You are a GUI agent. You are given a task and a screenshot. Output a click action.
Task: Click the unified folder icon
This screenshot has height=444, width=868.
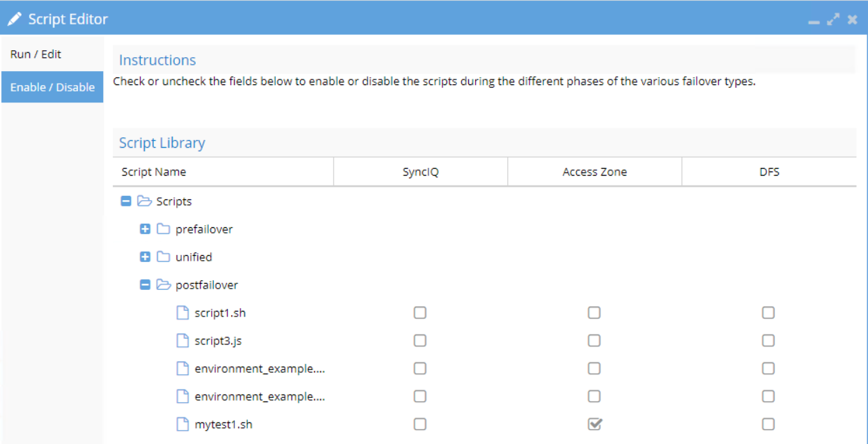pos(163,257)
